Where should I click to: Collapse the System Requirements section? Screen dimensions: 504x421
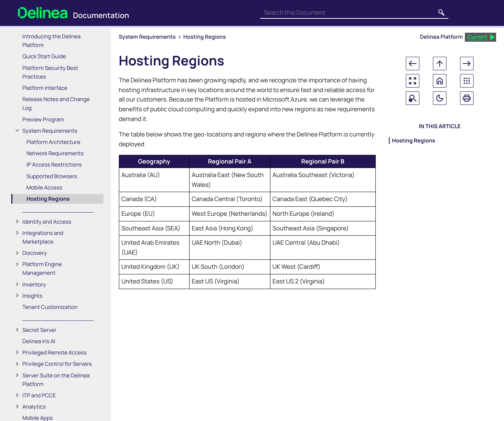(x=17, y=130)
